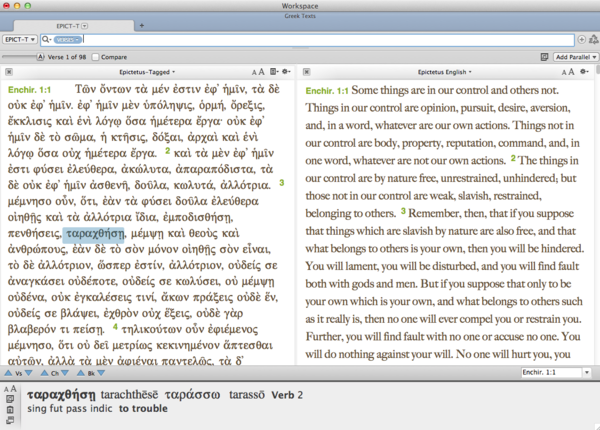The image size is (600, 430).
Task: Click green Enchir. 1:1 reference in Greek pane
Action: 29,90
